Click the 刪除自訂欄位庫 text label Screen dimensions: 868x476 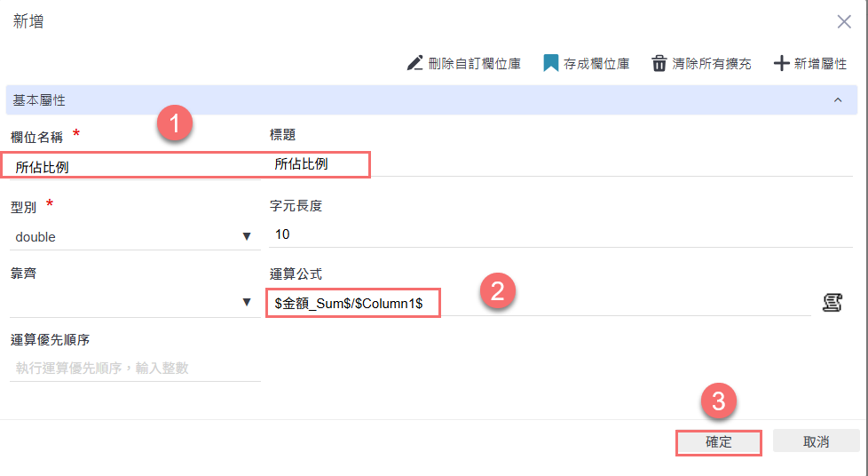(474, 64)
